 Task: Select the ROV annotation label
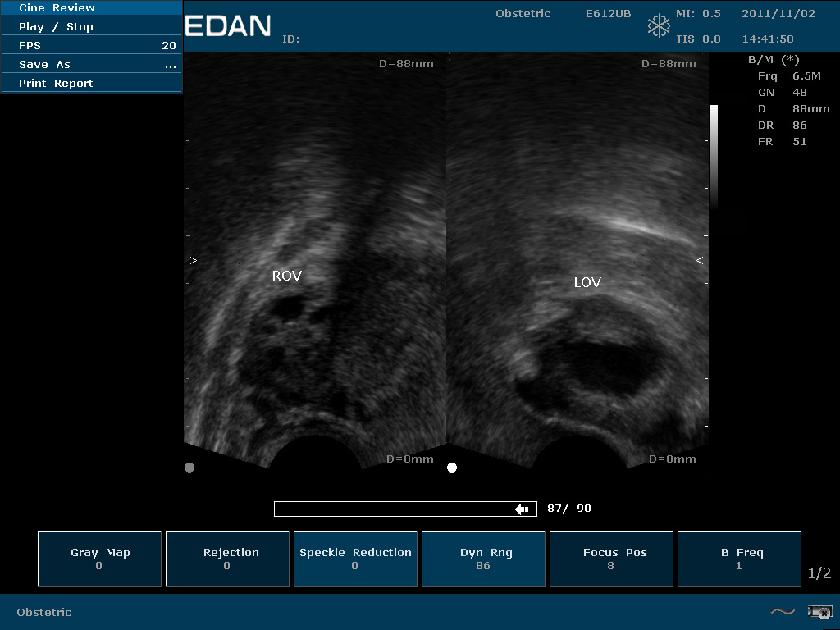[287, 276]
